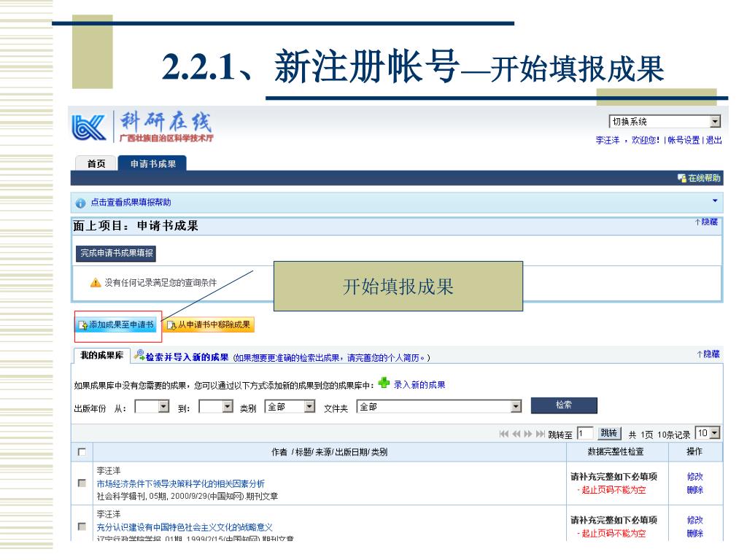Viewport: 747px width, 560px height.
Task: Click the 修改 link for the first article
Action: click(694, 477)
